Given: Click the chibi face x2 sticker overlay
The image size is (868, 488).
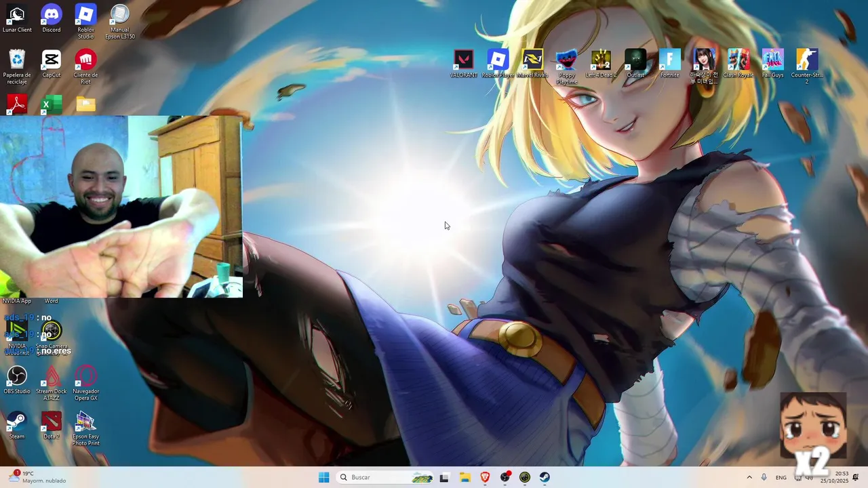Looking at the screenshot, I should tap(813, 434).
